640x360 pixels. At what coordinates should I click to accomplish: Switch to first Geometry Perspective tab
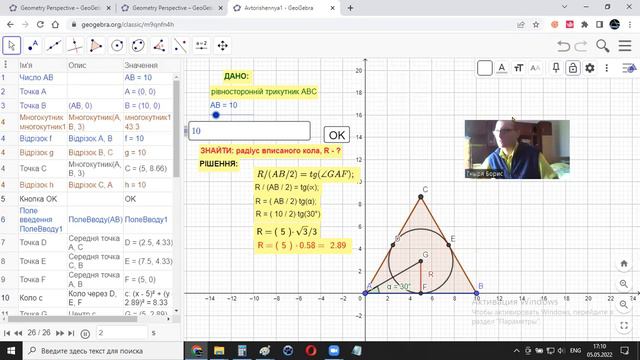click(x=60, y=8)
